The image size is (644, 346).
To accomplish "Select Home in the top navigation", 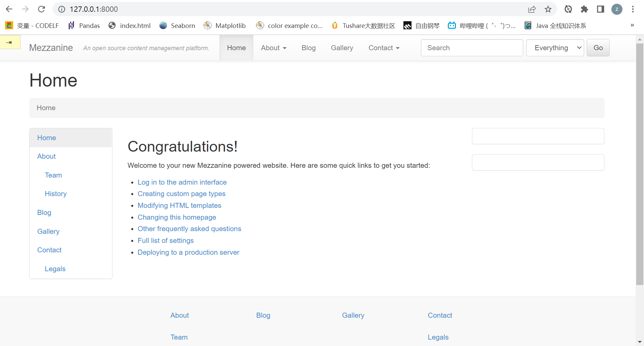I will pyautogui.click(x=236, y=48).
